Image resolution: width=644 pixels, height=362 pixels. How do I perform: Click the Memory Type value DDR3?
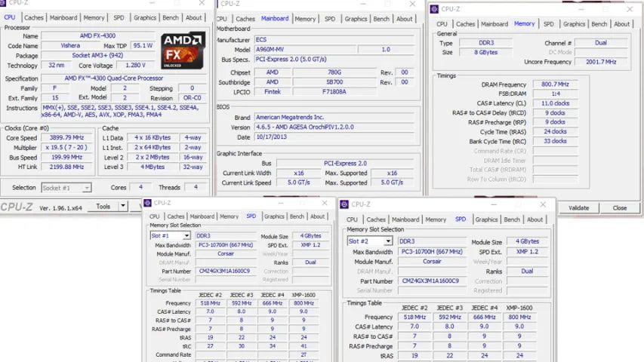tap(486, 43)
